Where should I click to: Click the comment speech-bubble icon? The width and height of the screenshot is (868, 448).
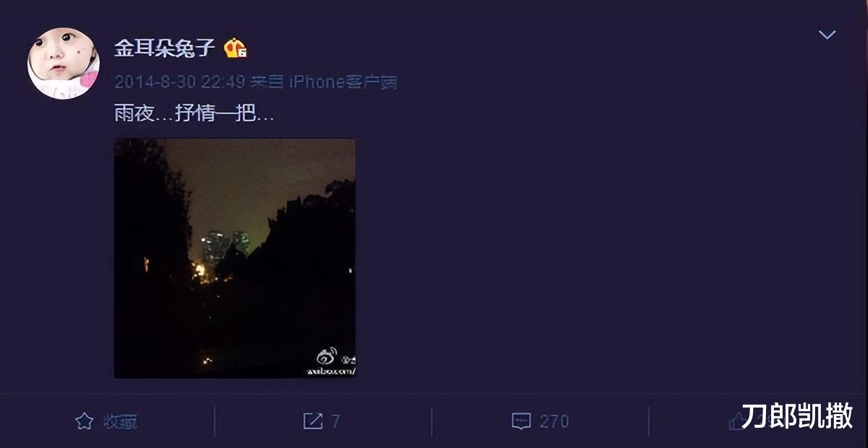click(521, 421)
